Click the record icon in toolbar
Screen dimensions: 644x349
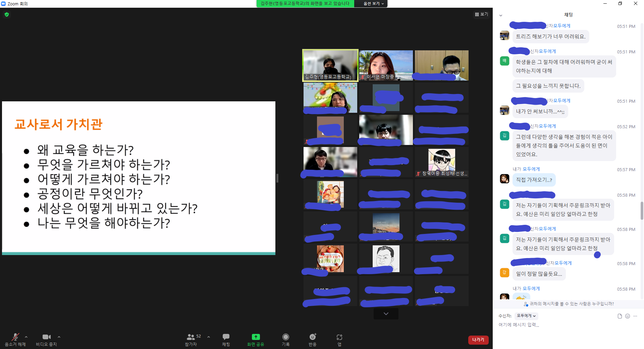[286, 337]
